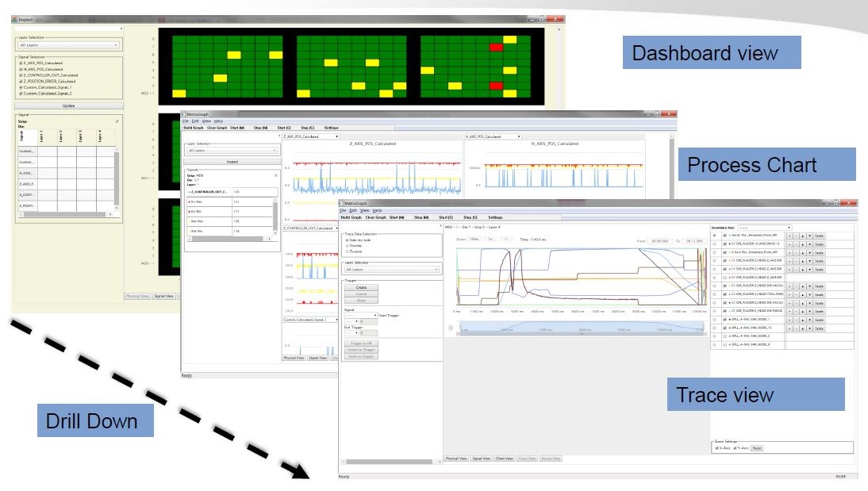Switch to Chart View tab in the trace window
Screen dimensions: 868x491
505,459
